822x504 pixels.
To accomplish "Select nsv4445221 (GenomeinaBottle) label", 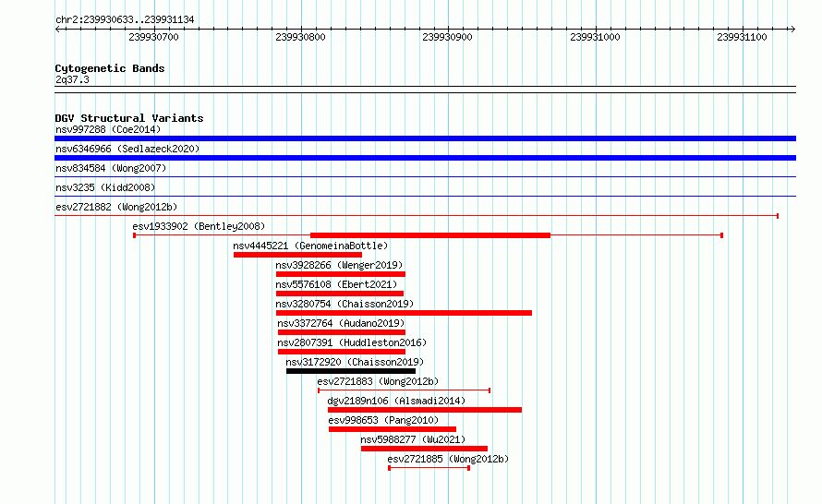I will (x=310, y=246).
